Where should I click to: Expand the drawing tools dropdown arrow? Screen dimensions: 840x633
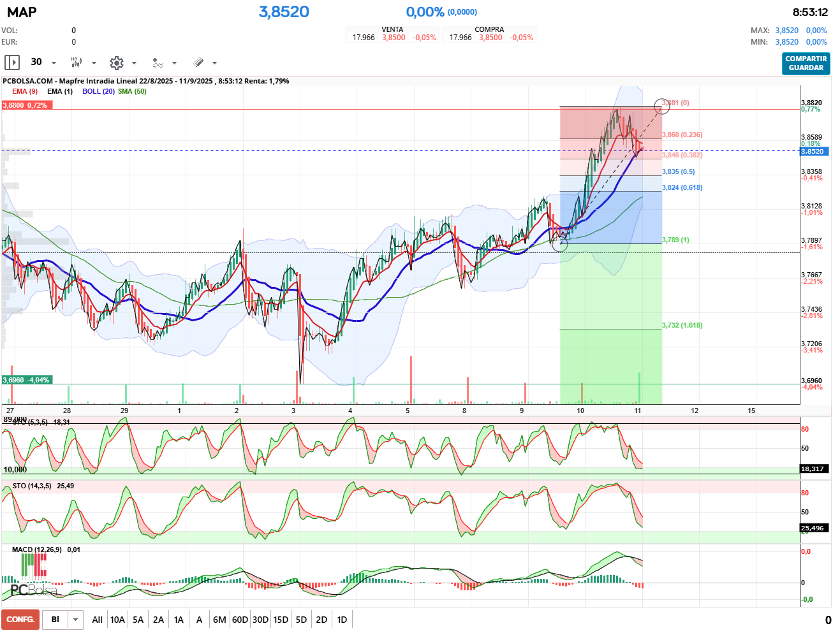[x=214, y=63]
